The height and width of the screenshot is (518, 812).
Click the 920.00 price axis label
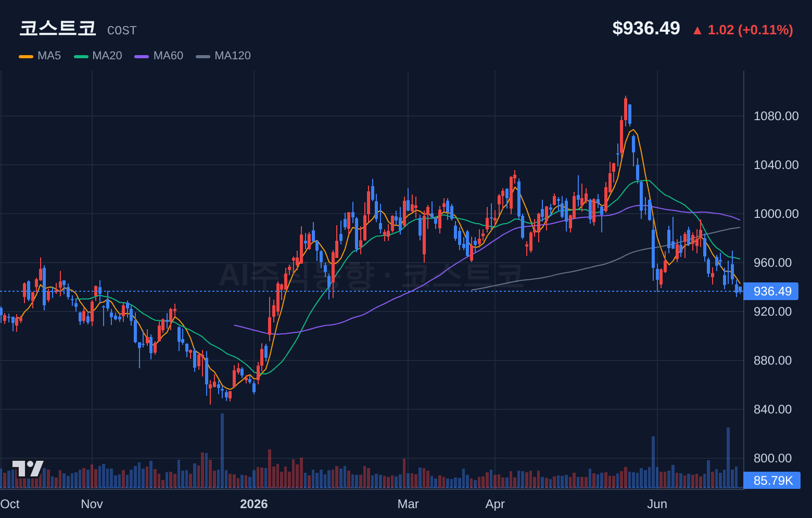tap(772, 312)
